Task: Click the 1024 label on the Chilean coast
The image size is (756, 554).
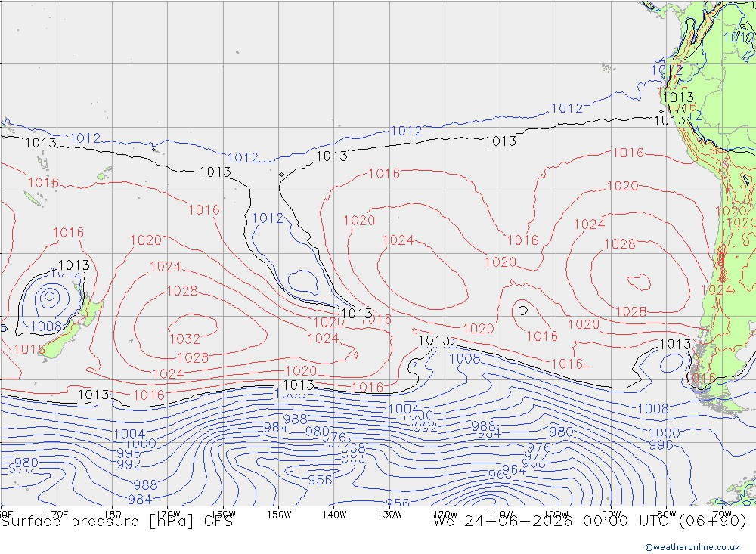Action: click(x=717, y=289)
